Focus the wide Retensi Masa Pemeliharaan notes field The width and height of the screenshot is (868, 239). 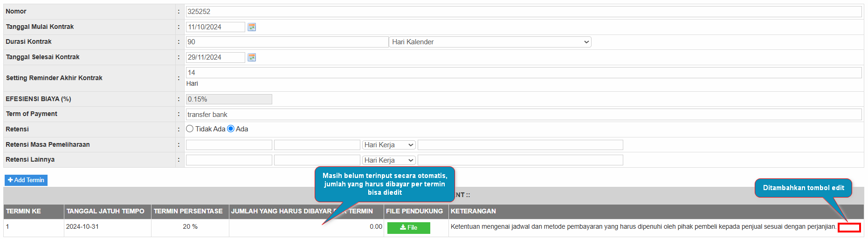pyautogui.click(x=520, y=145)
